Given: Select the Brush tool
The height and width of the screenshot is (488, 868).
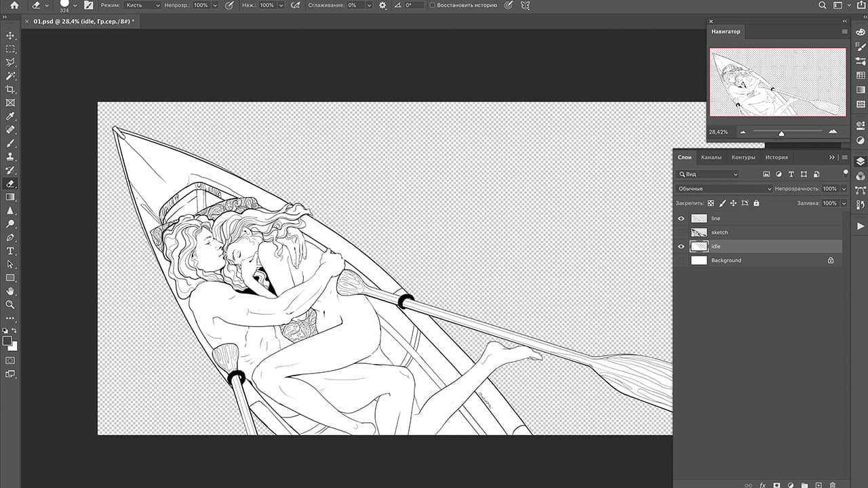Looking at the screenshot, I should pyautogui.click(x=10, y=143).
